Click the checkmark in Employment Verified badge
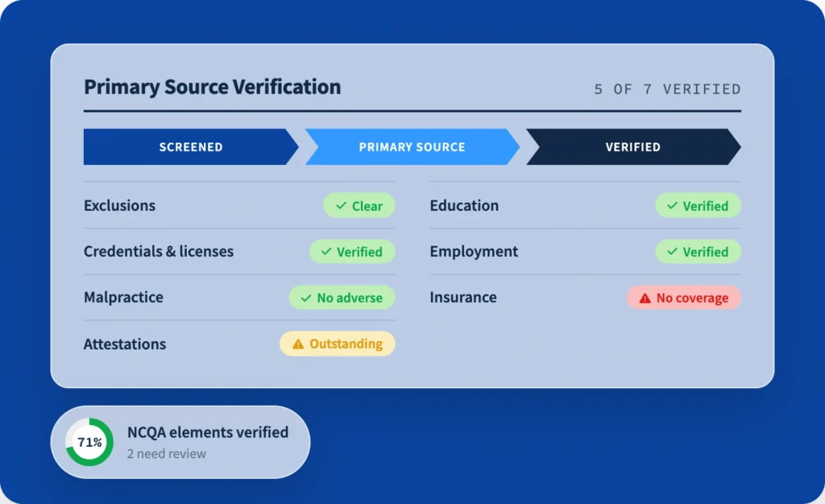This screenshot has width=825, height=504. (x=672, y=251)
